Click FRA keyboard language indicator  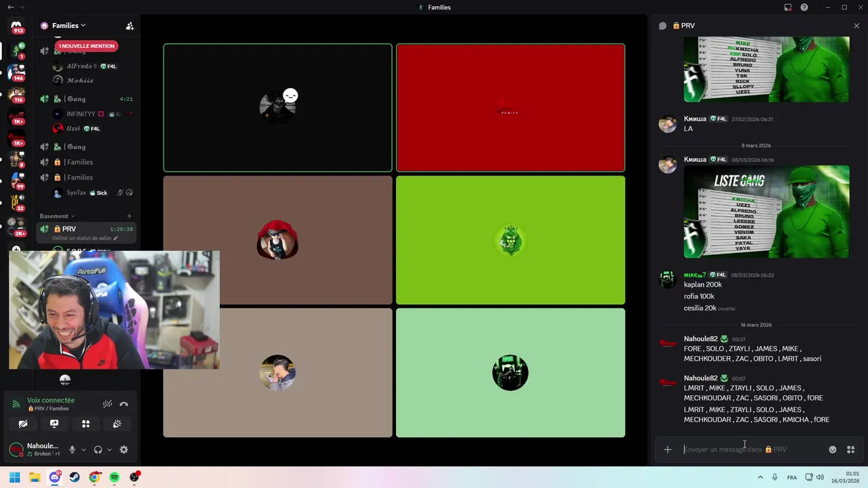tap(792, 477)
